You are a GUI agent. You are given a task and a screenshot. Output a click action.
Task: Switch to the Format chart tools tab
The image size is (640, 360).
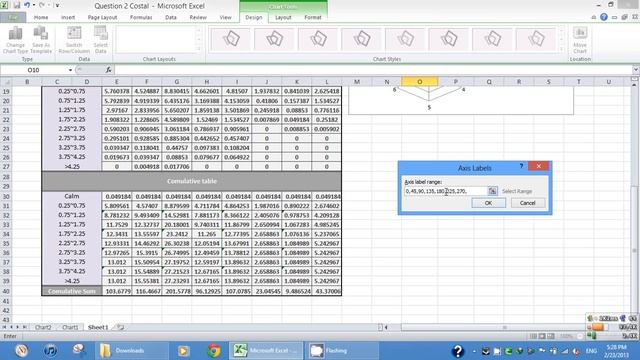(313, 17)
